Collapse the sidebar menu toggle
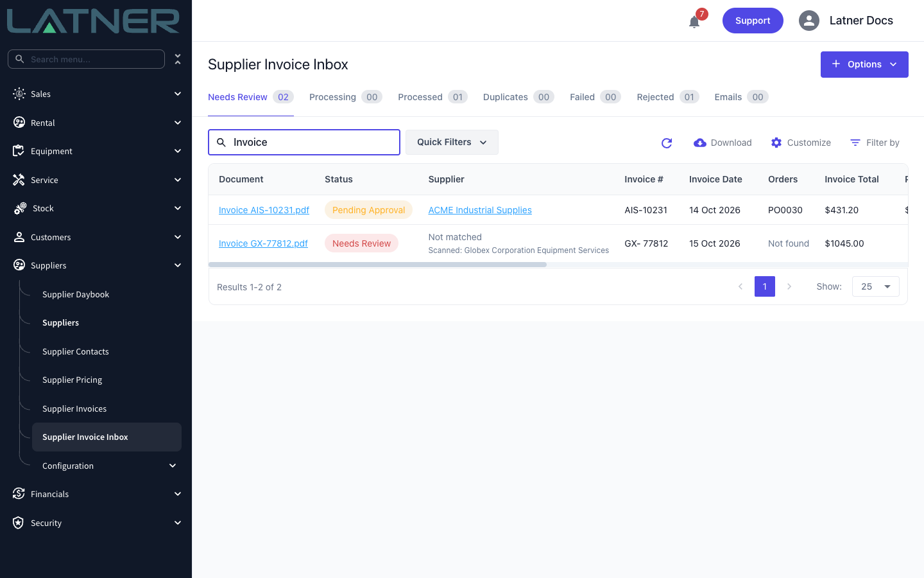Image resolution: width=924 pixels, height=578 pixels. 178,59
